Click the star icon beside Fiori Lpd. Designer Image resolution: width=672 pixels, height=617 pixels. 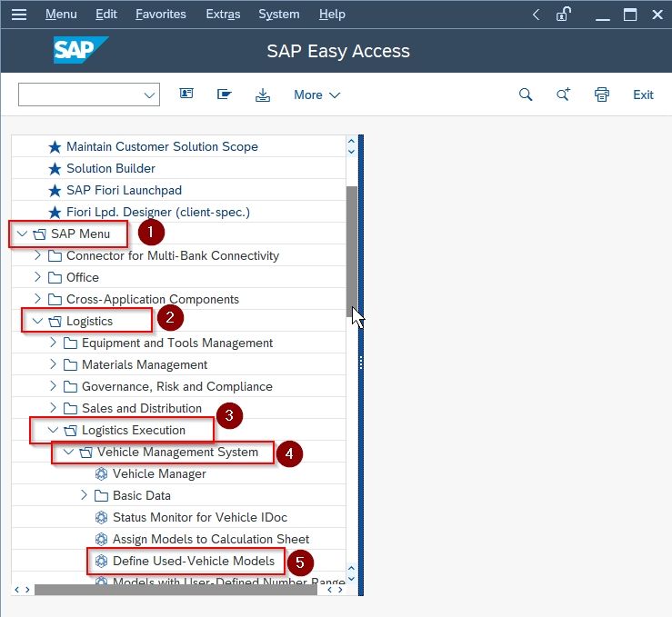click(x=55, y=213)
